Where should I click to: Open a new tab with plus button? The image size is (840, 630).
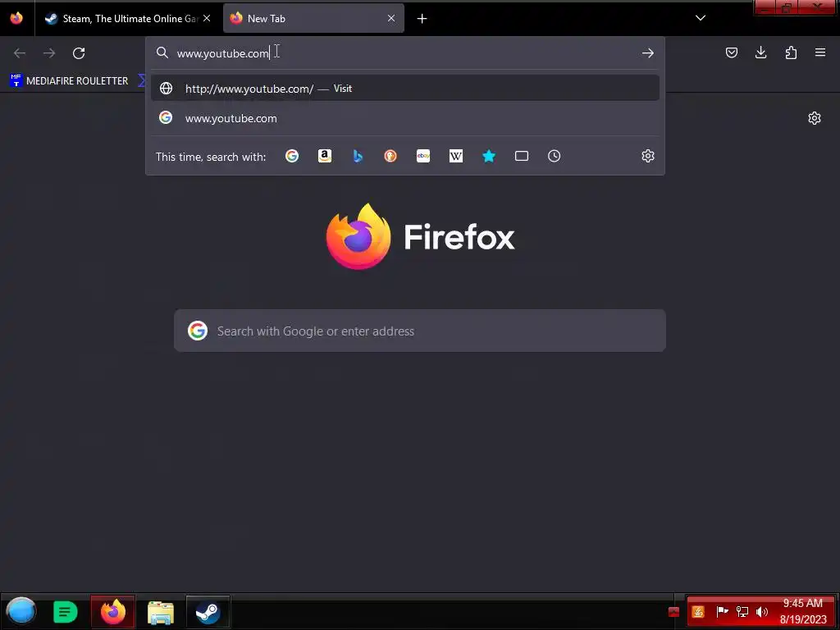(x=422, y=19)
